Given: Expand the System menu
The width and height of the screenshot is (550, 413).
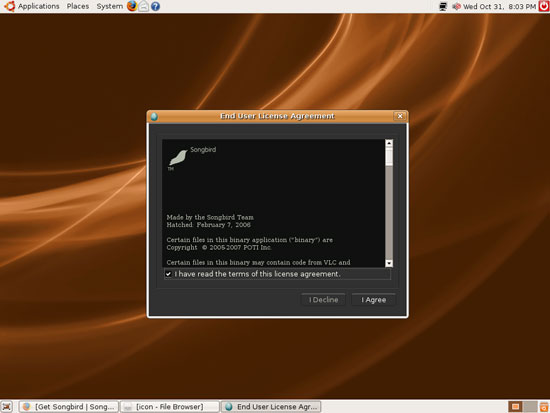Looking at the screenshot, I should pos(110,6).
